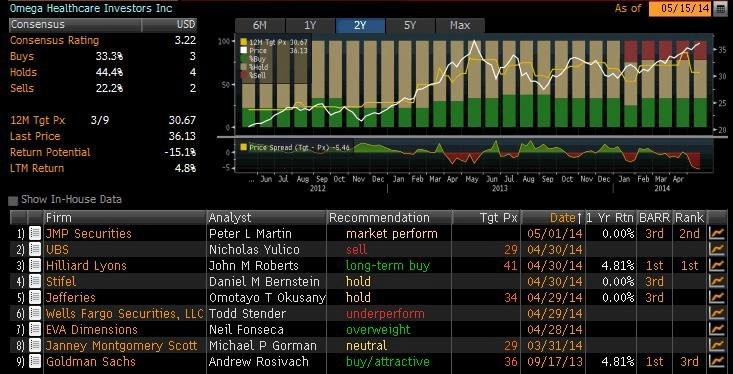Image resolution: width=733 pixels, height=374 pixels.
Task: Sort by the Recommendation column header
Action: pyautogui.click(x=389, y=217)
